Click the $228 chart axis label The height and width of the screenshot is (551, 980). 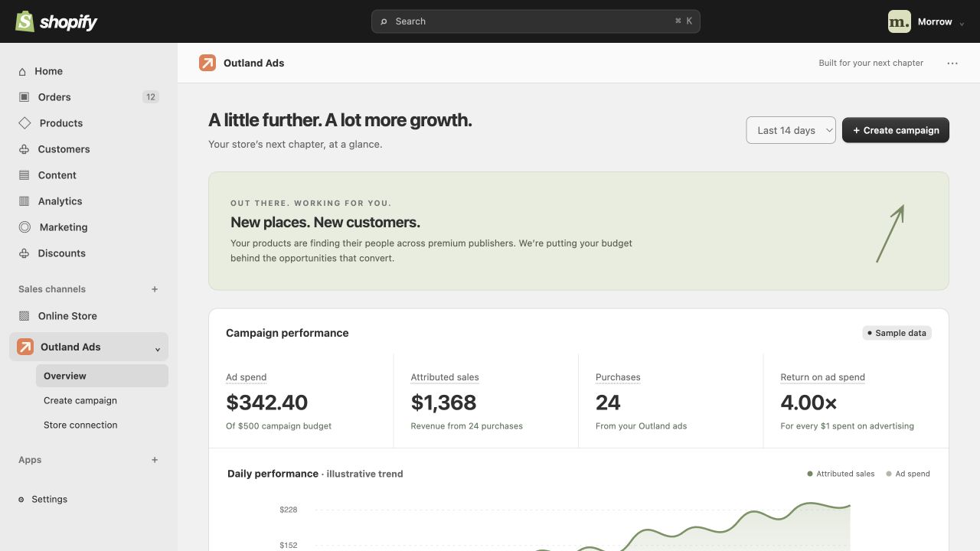coord(289,510)
